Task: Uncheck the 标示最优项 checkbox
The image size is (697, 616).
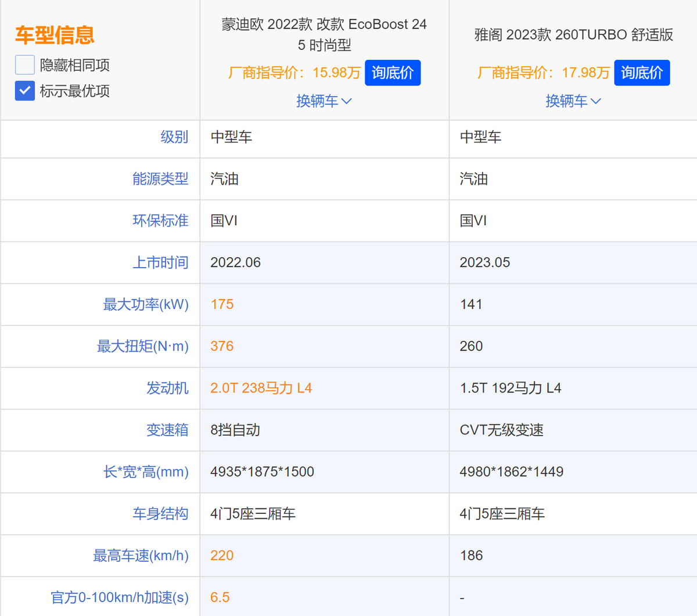Action: click(25, 91)
